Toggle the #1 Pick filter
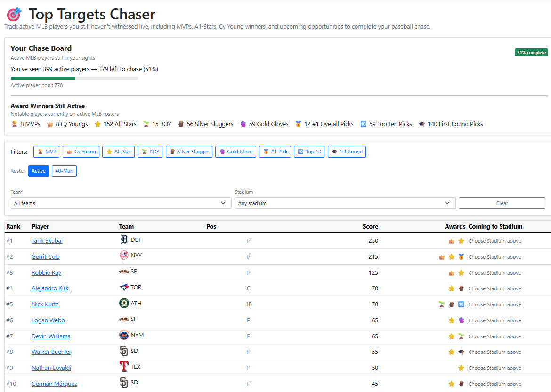The height and width of the screenshot is (392, 551). click(275, 152)
